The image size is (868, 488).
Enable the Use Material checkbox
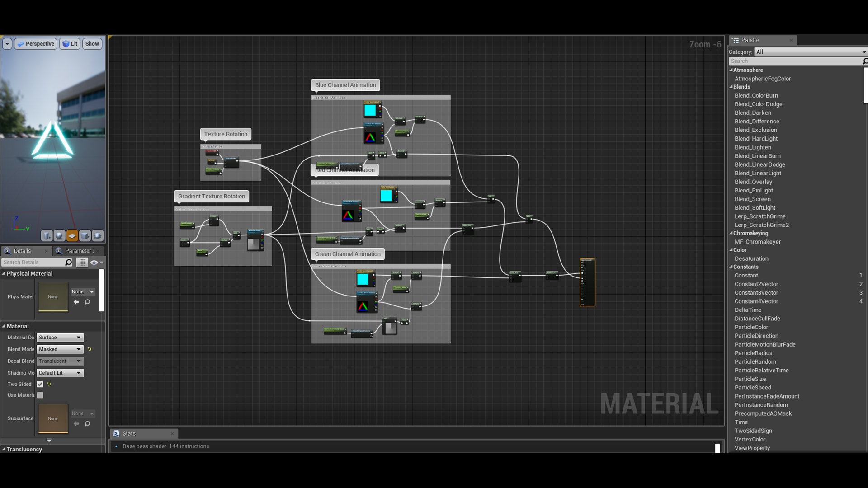[x=40, y=395]
